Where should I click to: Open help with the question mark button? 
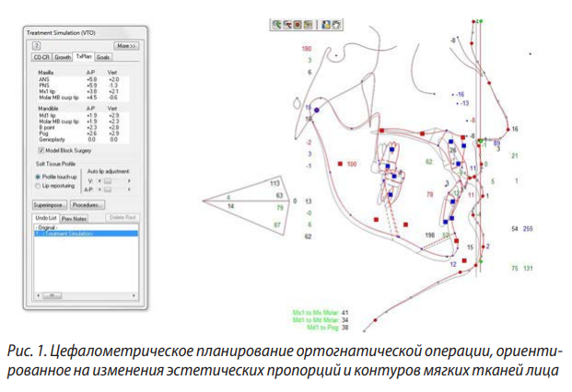click(36, 45)
